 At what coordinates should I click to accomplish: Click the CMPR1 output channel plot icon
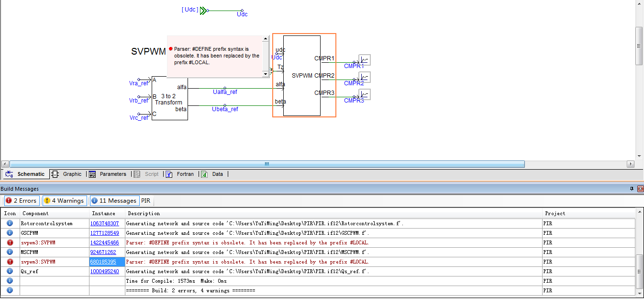365,60
